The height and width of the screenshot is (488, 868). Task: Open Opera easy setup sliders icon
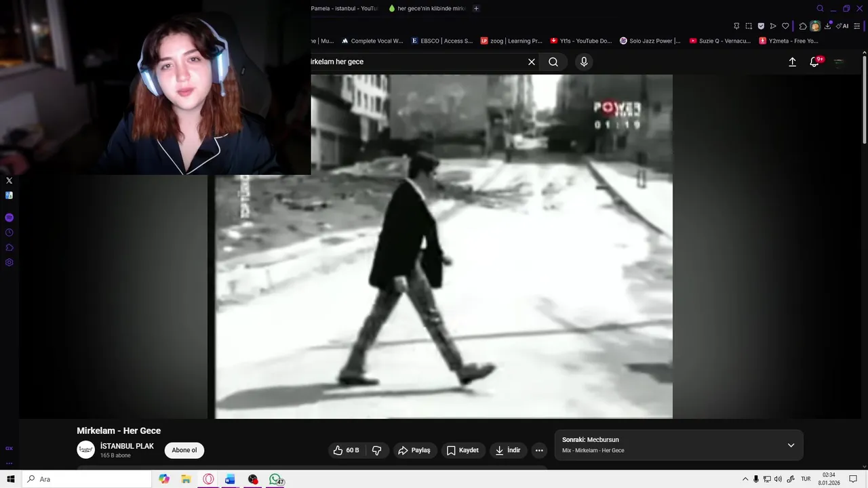[857, 26]
